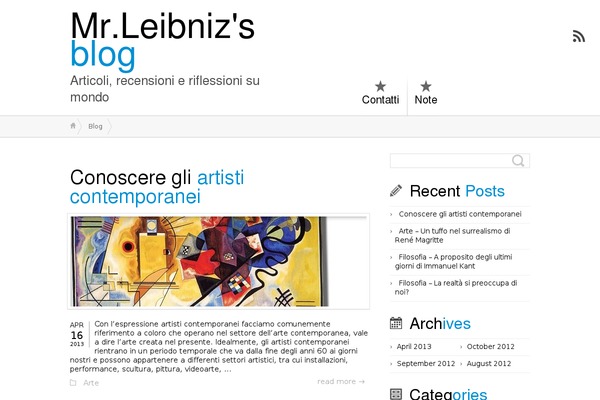The width and height of the screenshot is (600, 400).
Task: Open the April 2013 archive
Action: [414, 346]
